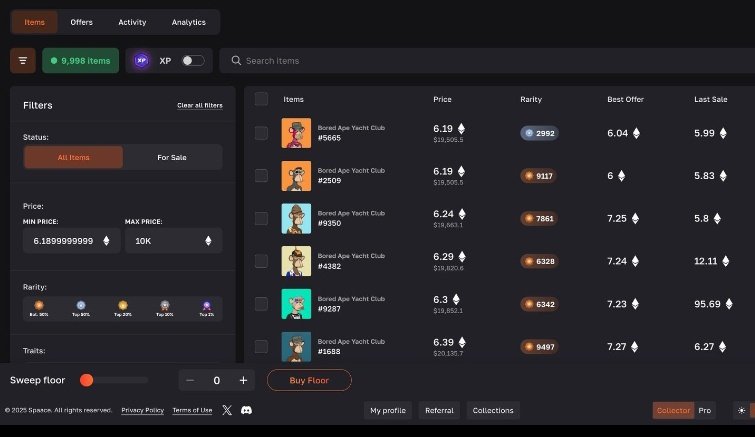Screen dimensions: 755x437
Task: Click the sun light-theme icon
Action: coord(742,411)
